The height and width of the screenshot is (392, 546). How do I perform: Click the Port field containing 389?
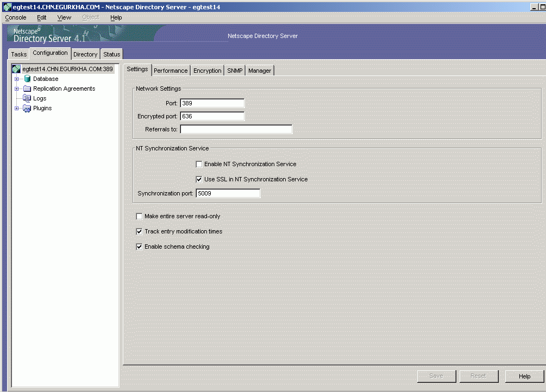pyautogui.click(x=212, y=103)
